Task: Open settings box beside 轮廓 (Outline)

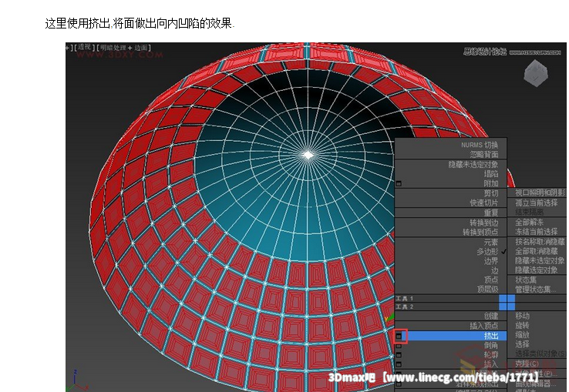Action: pos(399,355)
